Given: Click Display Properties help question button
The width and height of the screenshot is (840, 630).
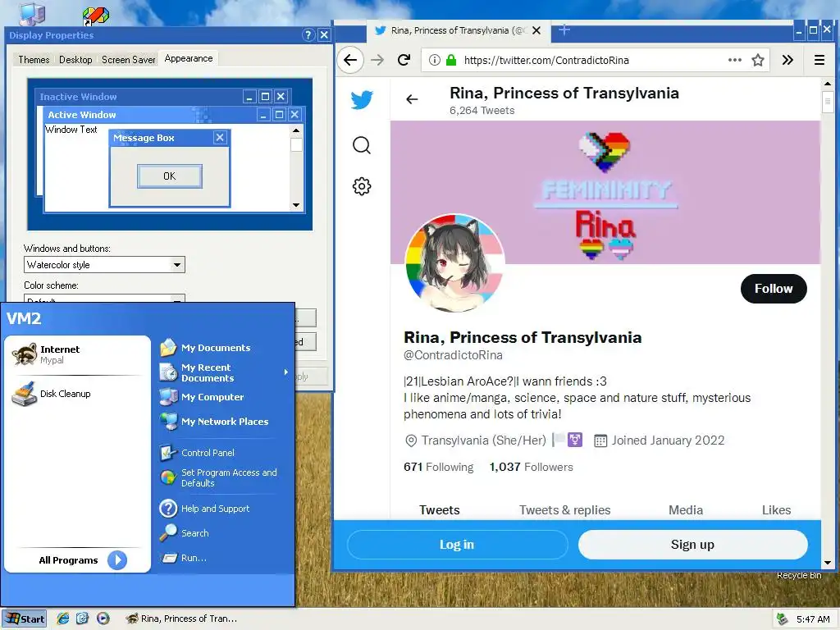Looking at the screenshot, I should (x=308, y=35).
